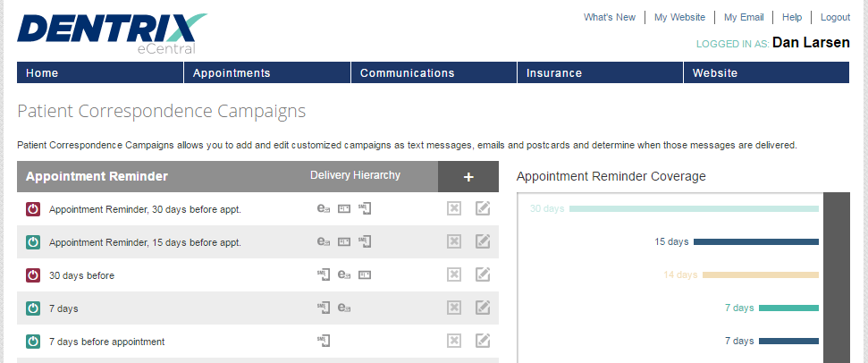Click email icon in the 30 days before row
The height and width of the screenshot is (363, 868).
tap(344, 274)
